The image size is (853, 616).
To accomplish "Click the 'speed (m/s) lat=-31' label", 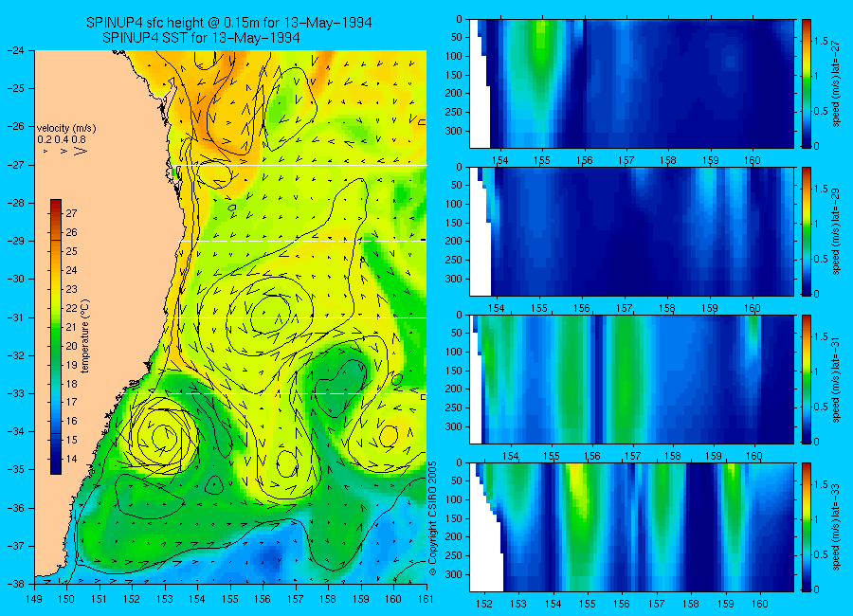I will pyautogui.click(x=836, y=379).
